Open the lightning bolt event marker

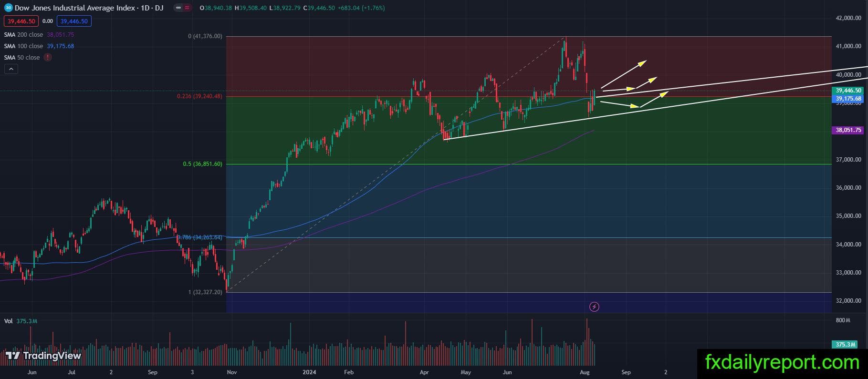click(594, 307)
